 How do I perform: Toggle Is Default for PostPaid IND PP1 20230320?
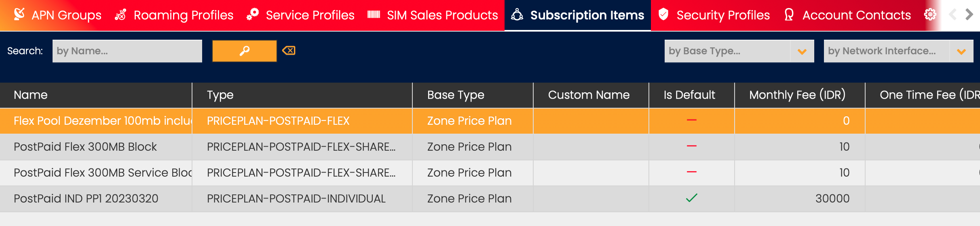(691, 198)
